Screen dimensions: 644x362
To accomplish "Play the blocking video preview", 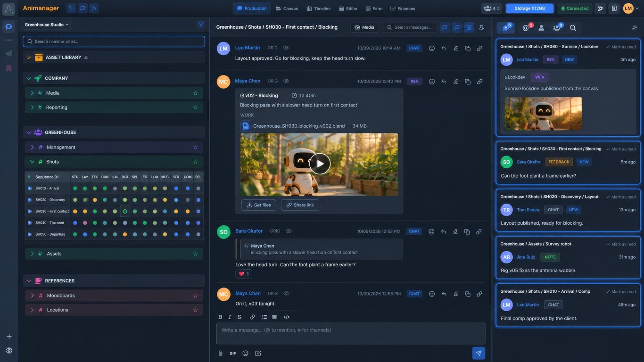I will pyautogui.click(x=320, y=164).
